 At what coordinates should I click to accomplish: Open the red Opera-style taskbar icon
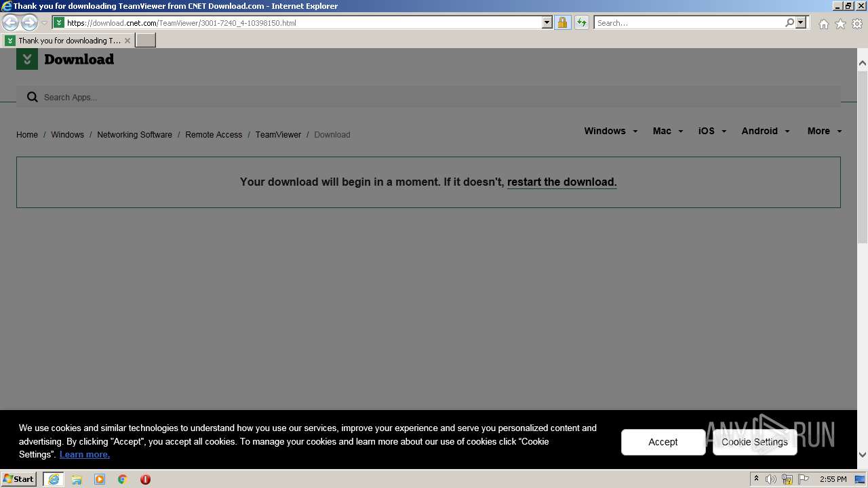[145, 479]
